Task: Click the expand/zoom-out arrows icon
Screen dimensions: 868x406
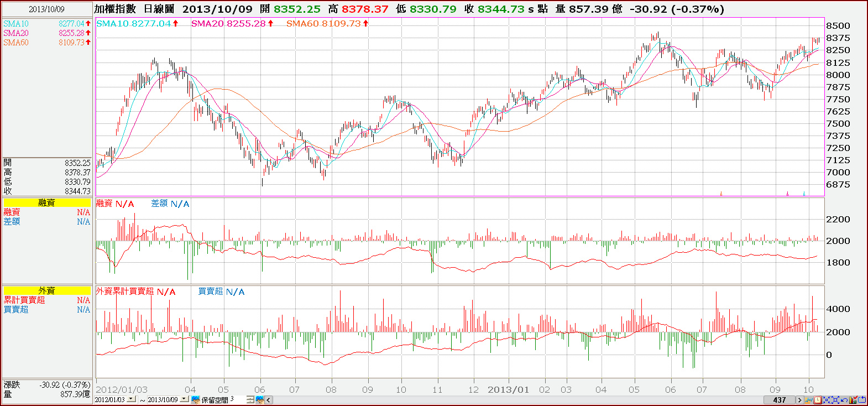Action: click(x=835, y=400)
